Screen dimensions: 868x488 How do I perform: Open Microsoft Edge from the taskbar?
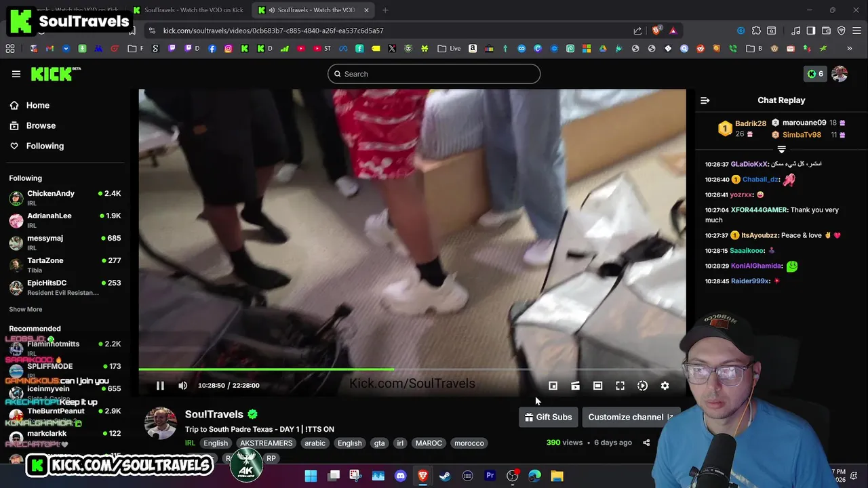534,476
